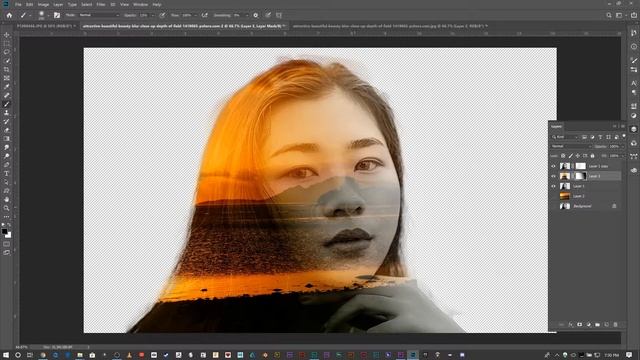640x360 pixels.
Task: Open brush settings panel toggle icon
Action: click(57, 15)
